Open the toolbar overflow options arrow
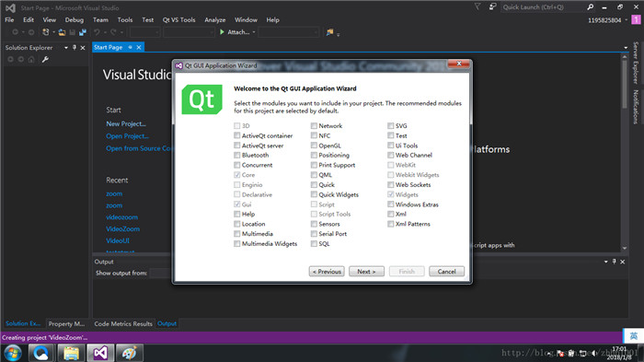Image resolution: width=644 pixels, height=362 pixels. 338,35
